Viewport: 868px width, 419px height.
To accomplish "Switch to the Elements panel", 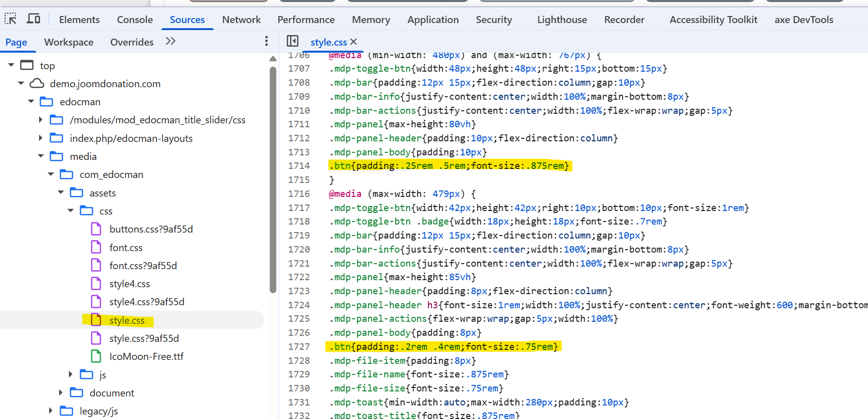I will click(x=79, y=20).
